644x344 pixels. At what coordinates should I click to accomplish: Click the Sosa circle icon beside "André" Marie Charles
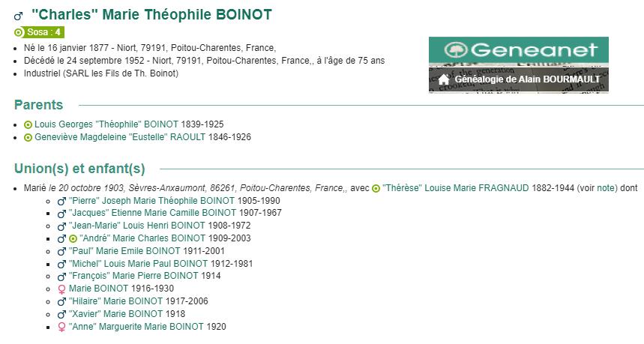(73, 238)
